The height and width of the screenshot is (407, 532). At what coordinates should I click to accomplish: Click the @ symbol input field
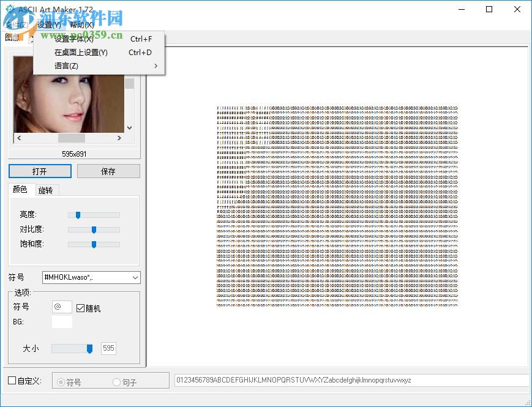(x=61, y=307)
